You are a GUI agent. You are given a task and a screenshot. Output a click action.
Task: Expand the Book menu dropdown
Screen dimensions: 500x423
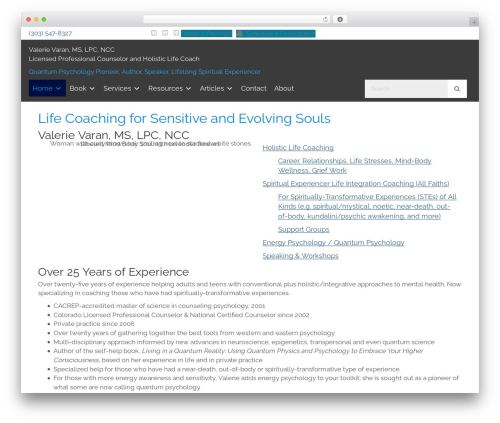coord(82,88)
